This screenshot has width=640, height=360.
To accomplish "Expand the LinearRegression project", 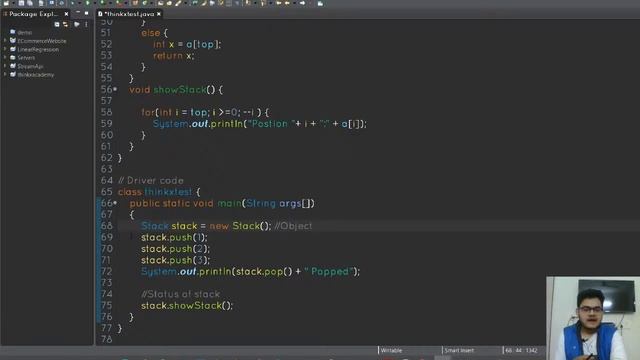I will pyautogui.click(x=5, y=49).
